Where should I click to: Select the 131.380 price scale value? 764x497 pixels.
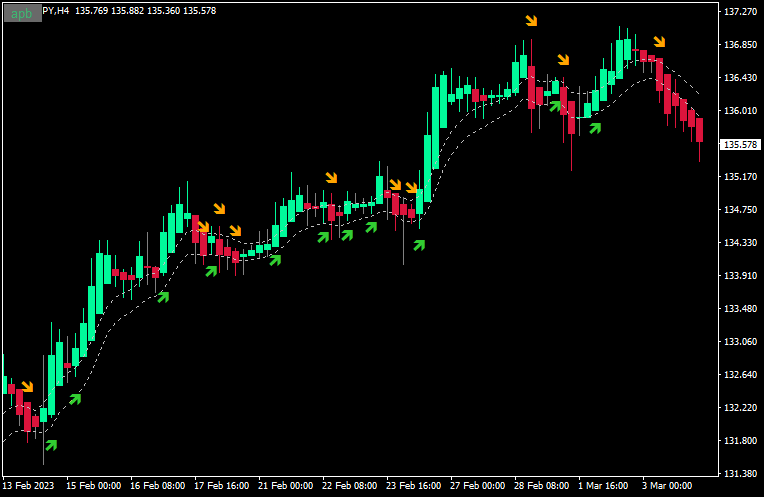(741, 474)
